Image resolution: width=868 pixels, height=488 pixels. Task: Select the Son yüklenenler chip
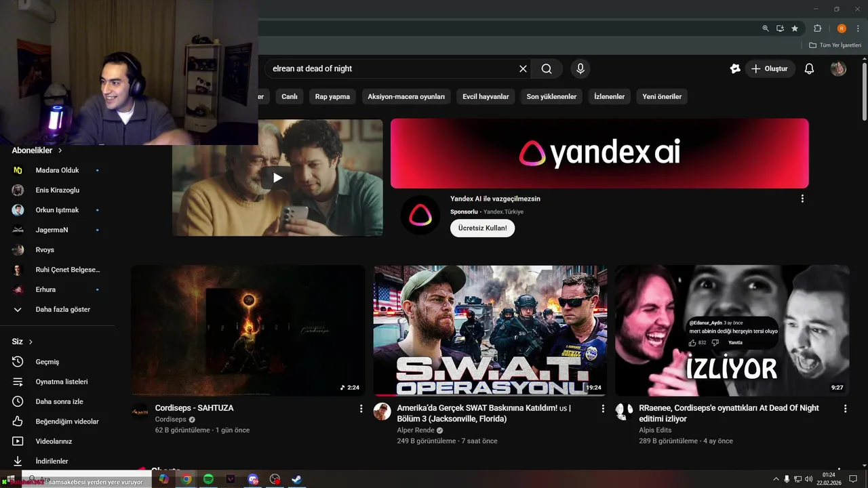tap(551, 96)
